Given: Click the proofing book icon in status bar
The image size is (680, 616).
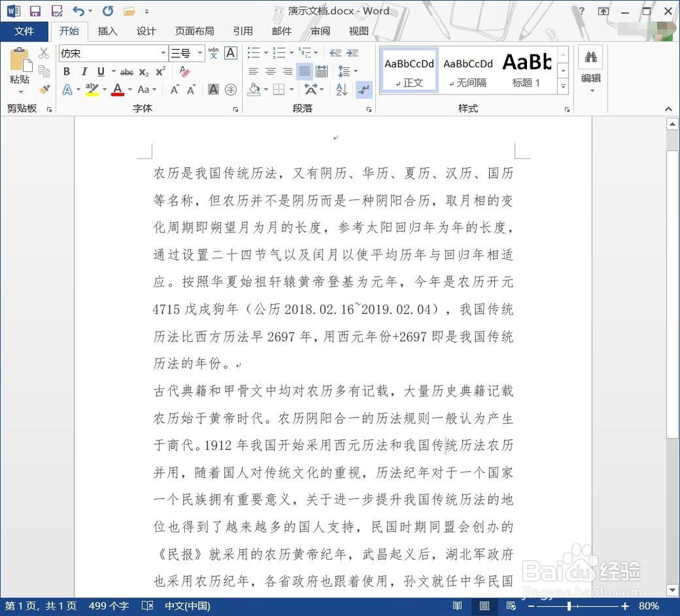Looking at the screenshot, I should 148,606.
